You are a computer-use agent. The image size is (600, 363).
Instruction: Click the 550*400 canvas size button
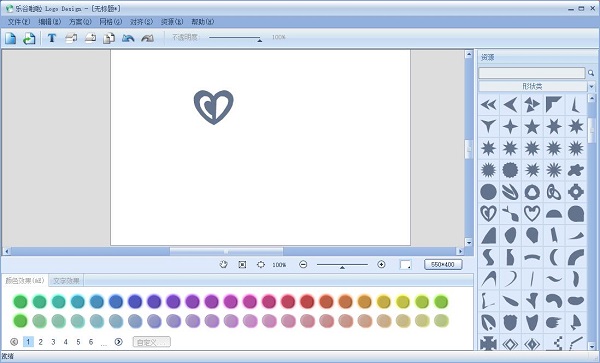coord(443,264)
